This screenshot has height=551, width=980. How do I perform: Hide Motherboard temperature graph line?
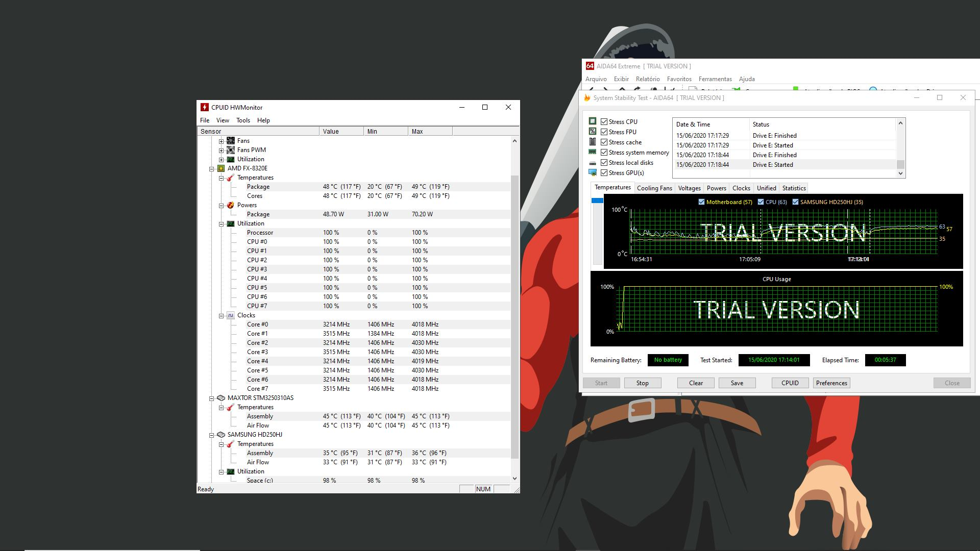tap(701, 202)
